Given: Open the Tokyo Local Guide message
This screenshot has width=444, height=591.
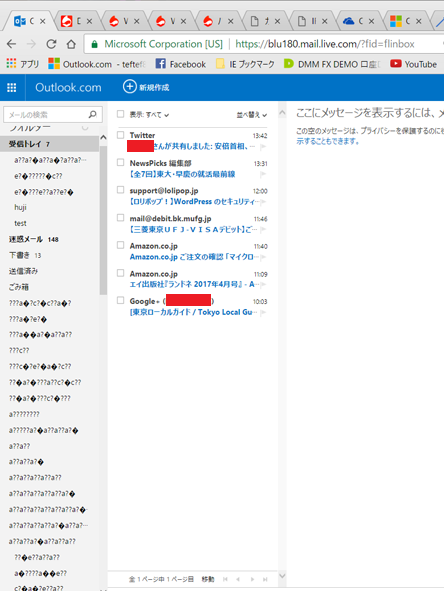Looking at the screenshot, I should click(194, 312).
